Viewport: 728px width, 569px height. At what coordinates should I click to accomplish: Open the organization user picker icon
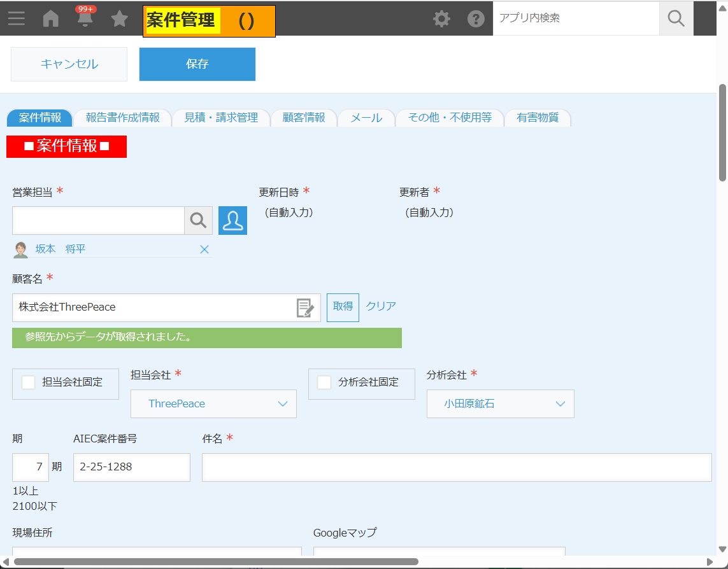coord(232,220)
